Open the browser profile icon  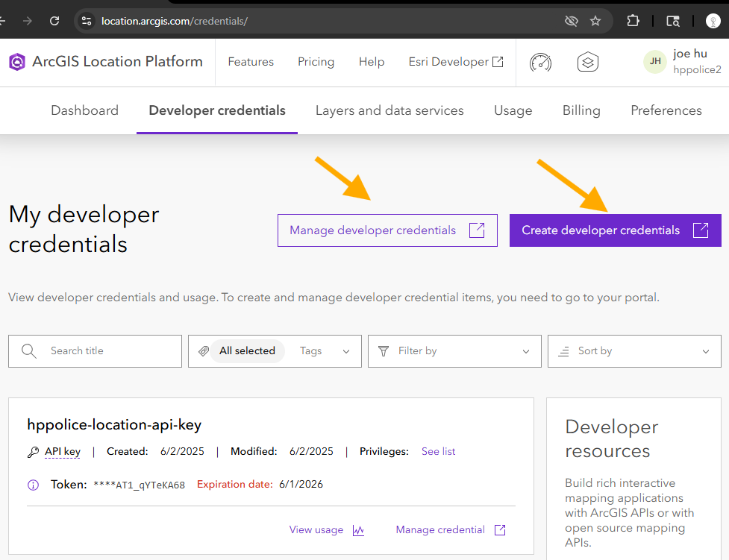pyautogui.click(x=713, y=21)
